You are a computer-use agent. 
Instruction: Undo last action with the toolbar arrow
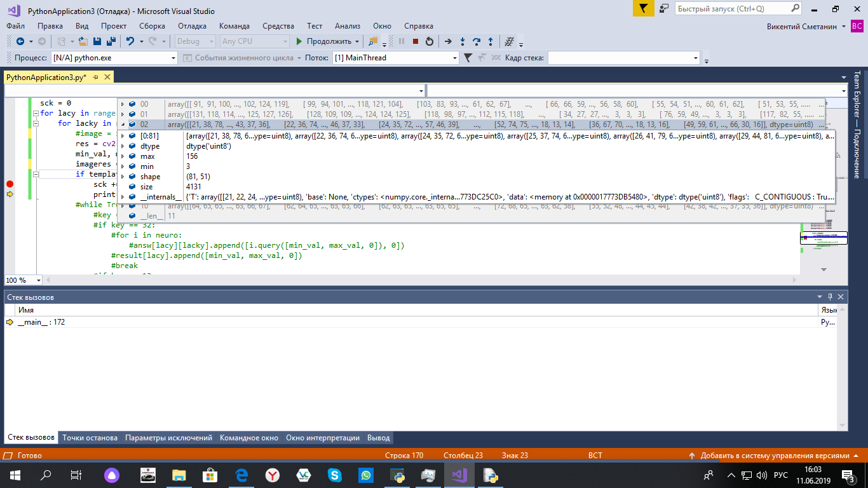tap(130, 41)
